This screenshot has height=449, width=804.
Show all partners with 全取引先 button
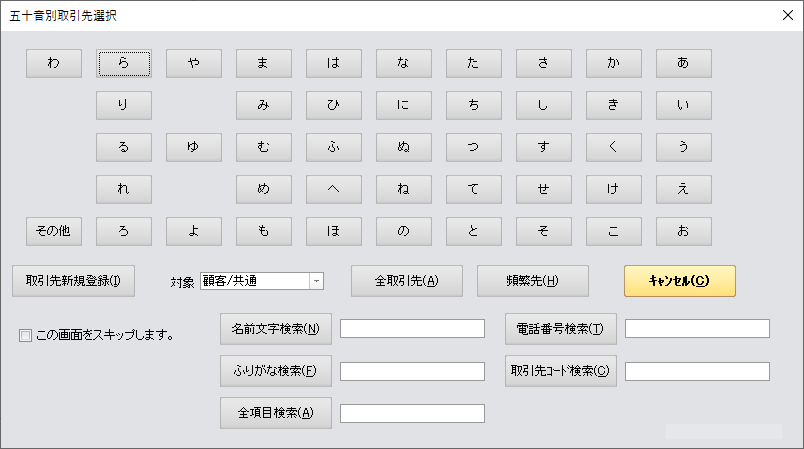coord(406,281)
